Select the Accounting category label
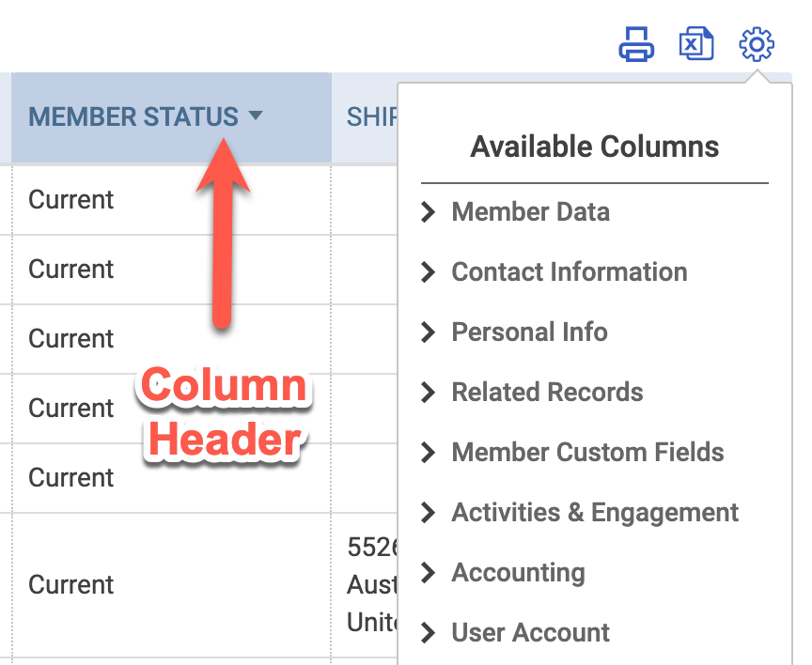 [518, 573]
